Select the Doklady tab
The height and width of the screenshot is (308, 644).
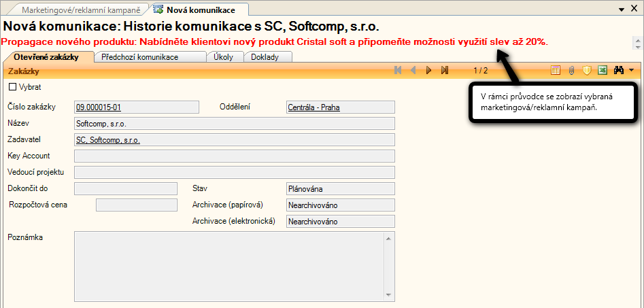click(x=265, y=57)
